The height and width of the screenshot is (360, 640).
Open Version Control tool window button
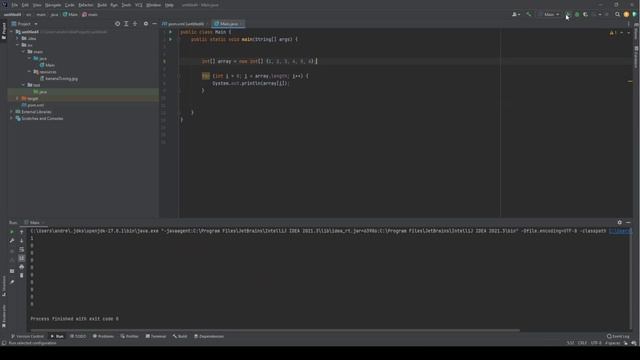27,336
